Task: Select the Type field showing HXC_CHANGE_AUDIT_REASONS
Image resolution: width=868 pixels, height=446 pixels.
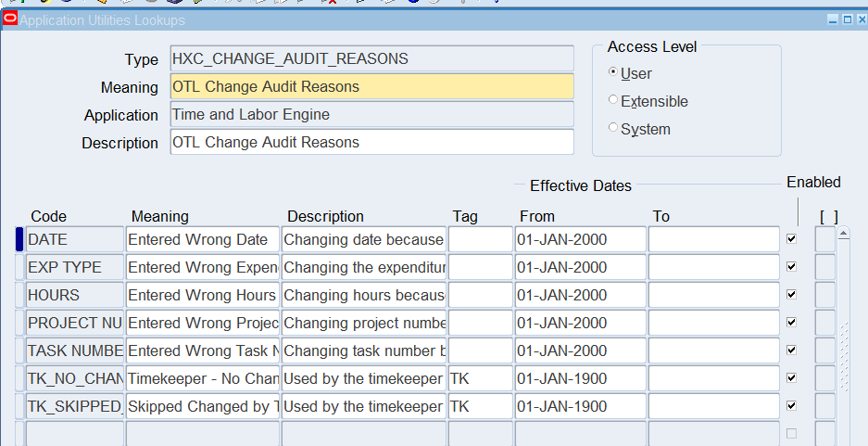Action: point(371,59)
